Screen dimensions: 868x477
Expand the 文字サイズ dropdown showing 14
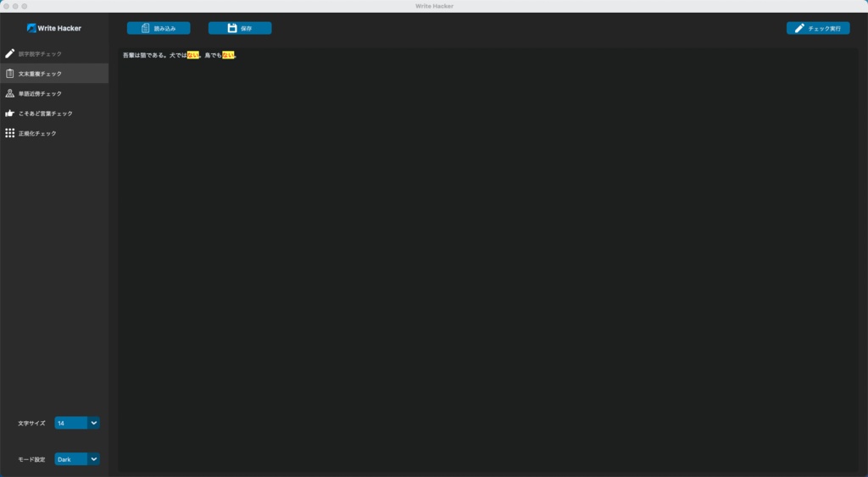[x=77, y=423]
